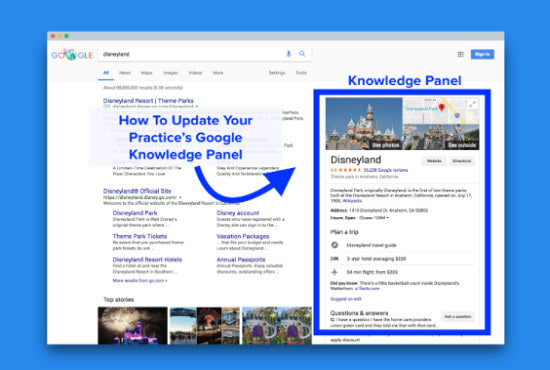Click the results count text
This screenshot has width=550, height=370.
click(x=143, y=88)
